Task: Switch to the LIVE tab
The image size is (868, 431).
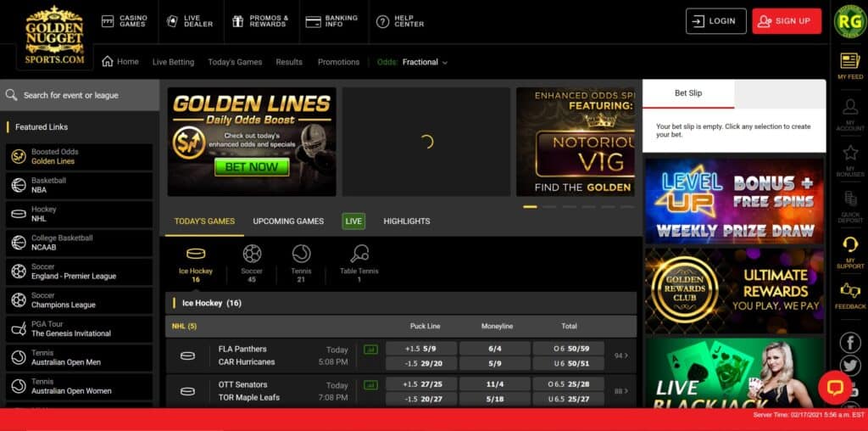Action: pyautogui.click(x=353, y=221)
